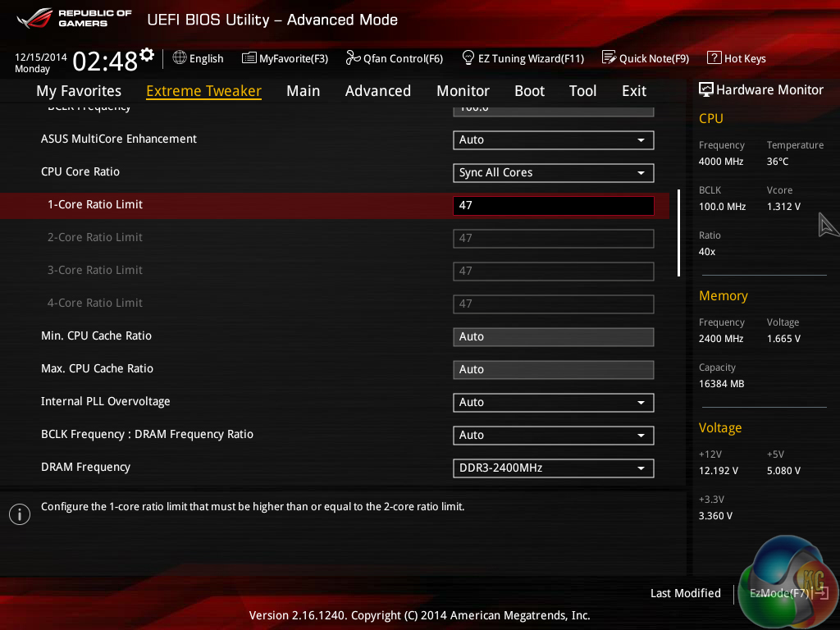The width and height of the screenshot is (840, 630).
Task: Open BCLK Frequency : DRAM Frequency Ratio dropdown
Action: pyautogui.click(x=554, y=435)
